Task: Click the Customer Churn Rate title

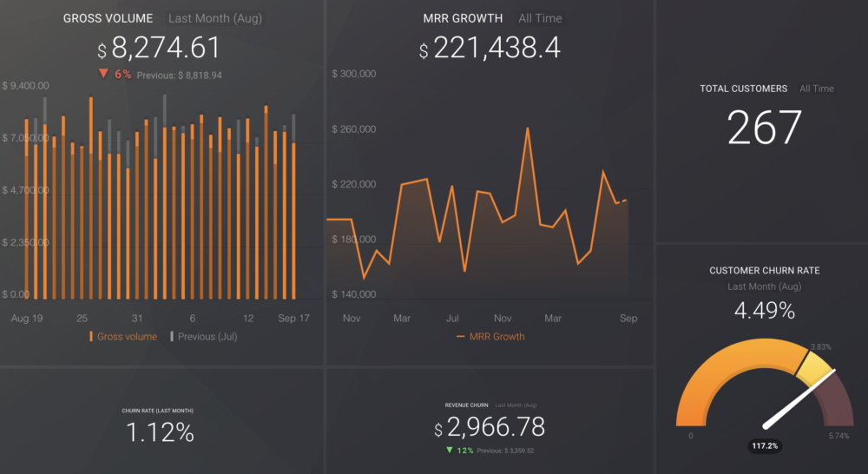Action: coord(765,270)
